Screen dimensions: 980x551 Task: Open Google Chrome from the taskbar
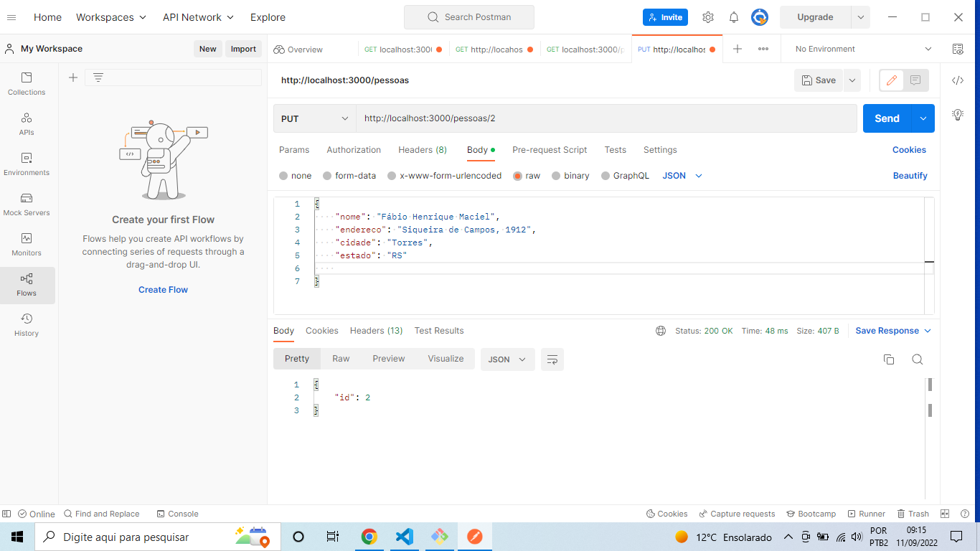(369, 537)
